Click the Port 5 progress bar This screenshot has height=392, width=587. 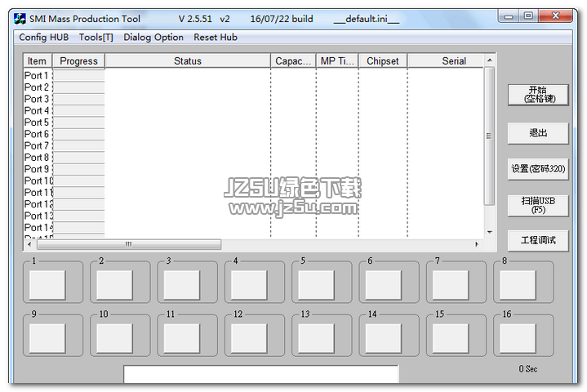click(78, 122)
